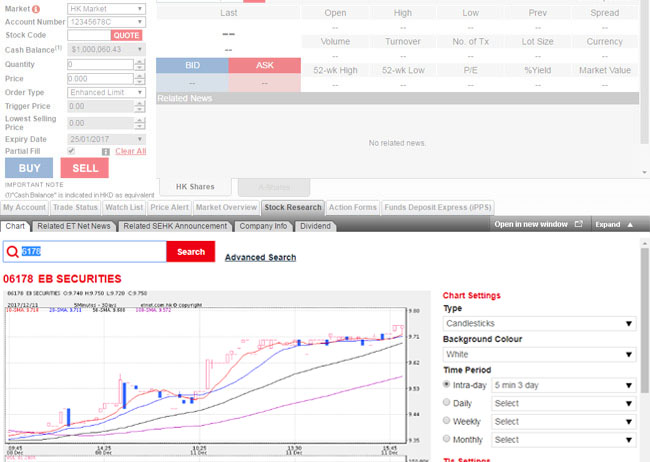The height and width of the screenshot is (462, 650).
Task: Open the Intra-day 5 min 3 day dropdown
Action: click(x=564, y=385)
